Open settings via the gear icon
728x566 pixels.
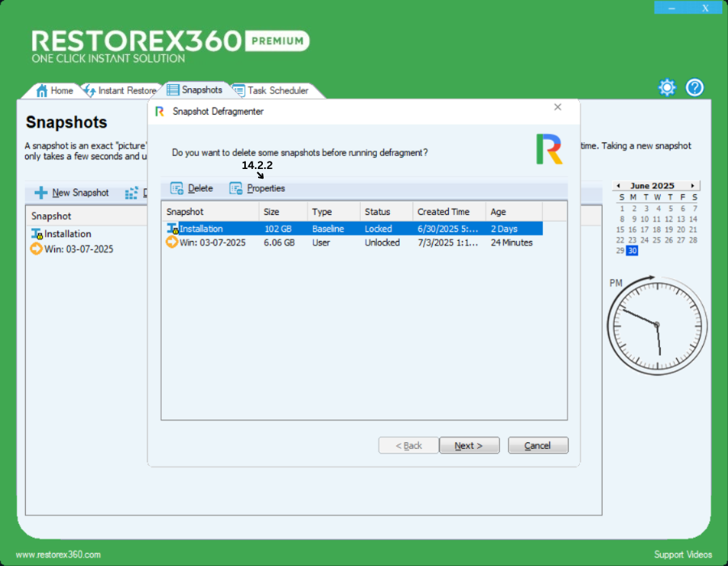click(667, 87)
